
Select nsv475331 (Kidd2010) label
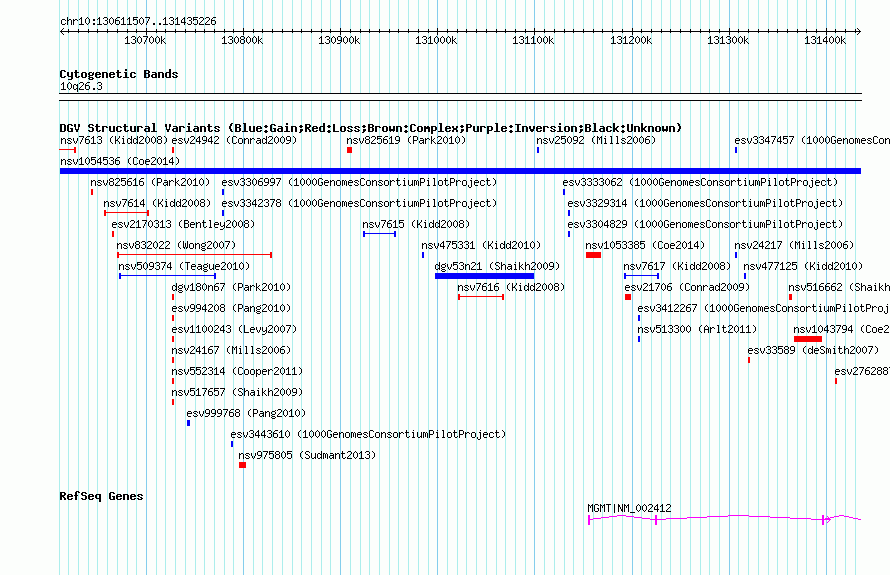click(x=481, y=245)
